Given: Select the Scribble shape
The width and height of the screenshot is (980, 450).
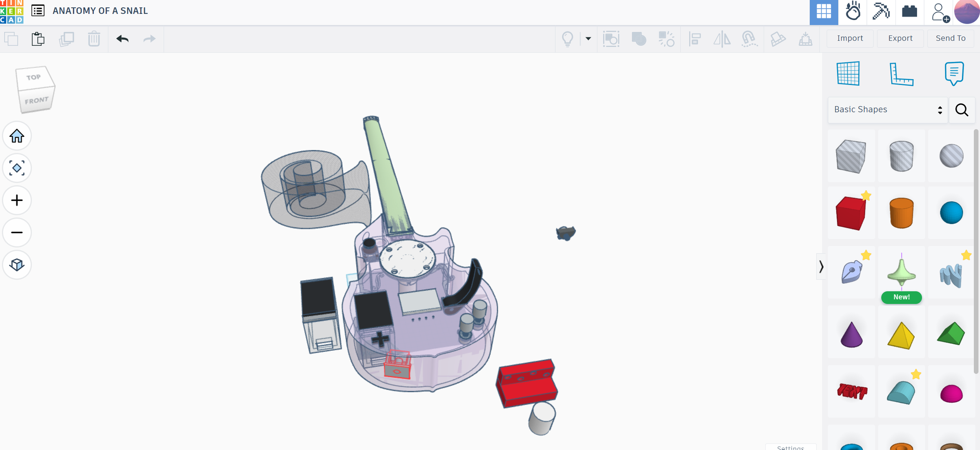Looking at the screenshot, I should (851, 272).
